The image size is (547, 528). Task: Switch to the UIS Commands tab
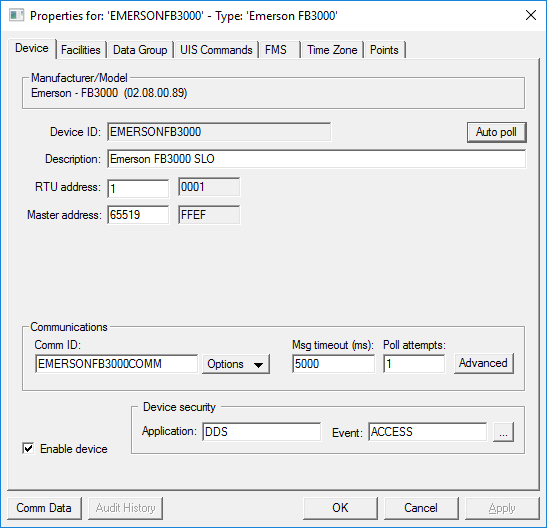click(x=216, y=50)
